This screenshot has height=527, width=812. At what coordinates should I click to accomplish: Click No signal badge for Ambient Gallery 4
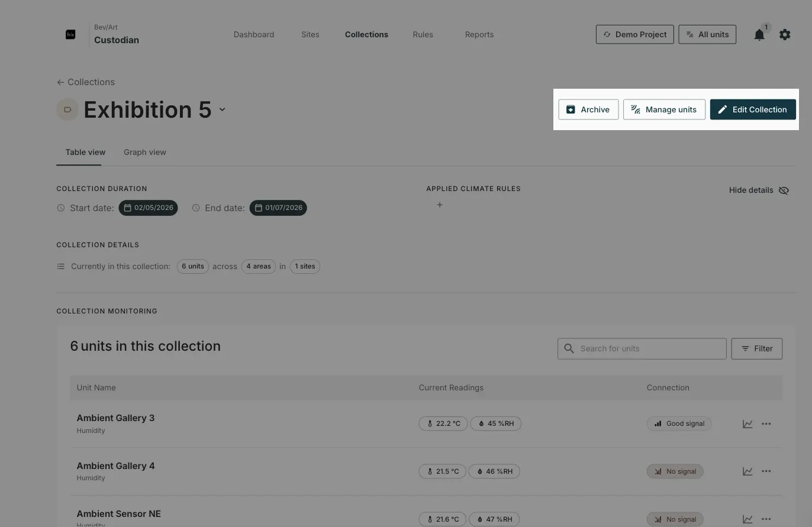675,471
